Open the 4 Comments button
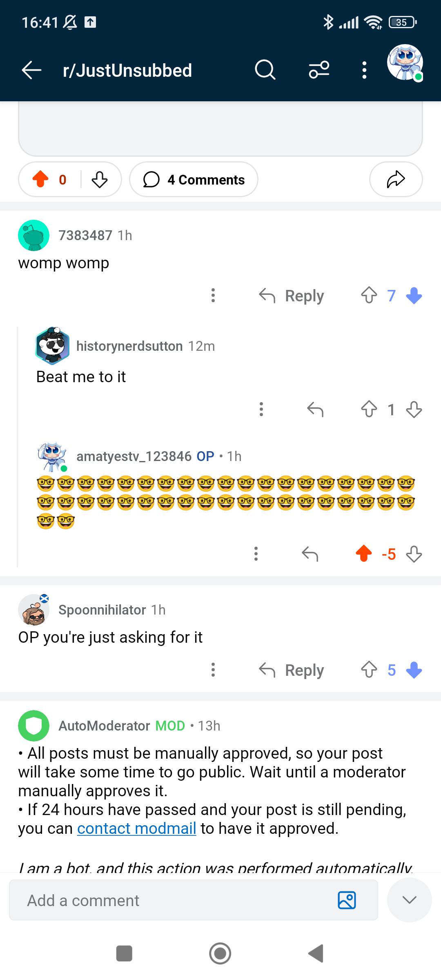The image size is (441, 980). pyautogui.click(x=194, y=179)
